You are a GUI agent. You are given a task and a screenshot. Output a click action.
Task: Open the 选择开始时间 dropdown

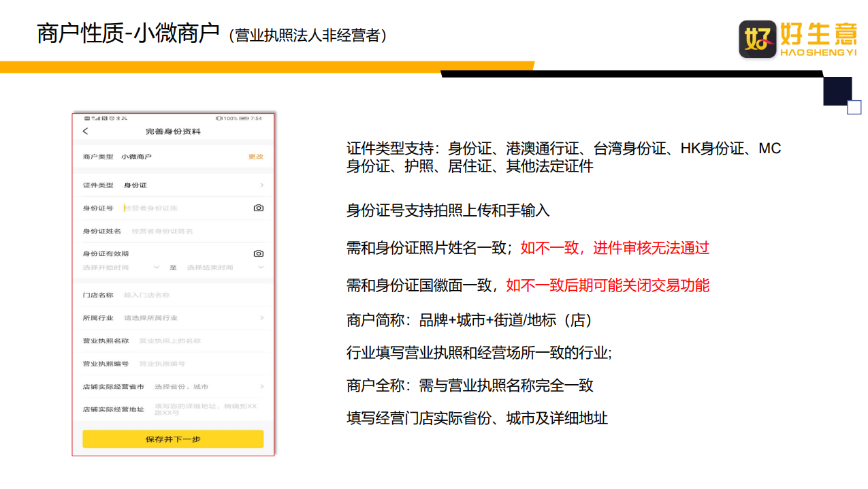(121, 268)
